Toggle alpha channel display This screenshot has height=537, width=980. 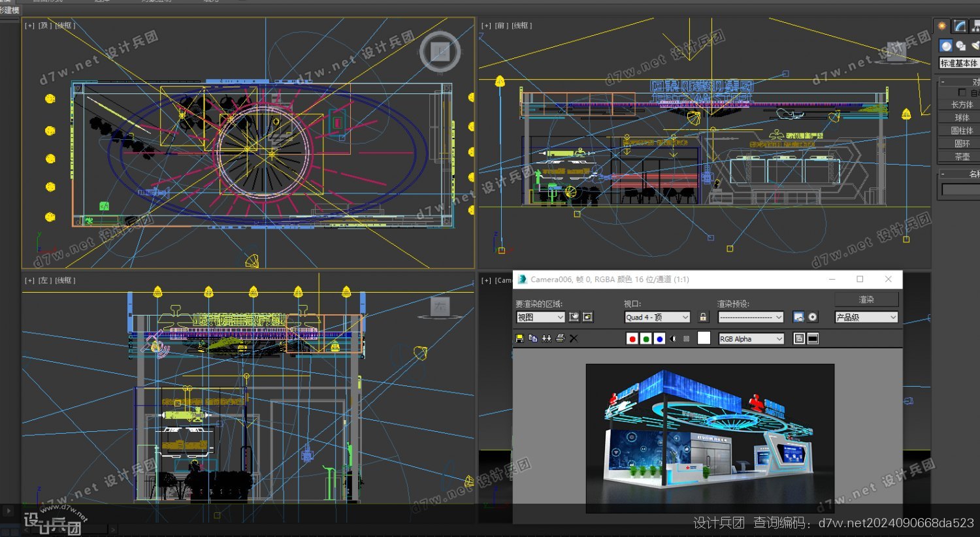point(673,338)
